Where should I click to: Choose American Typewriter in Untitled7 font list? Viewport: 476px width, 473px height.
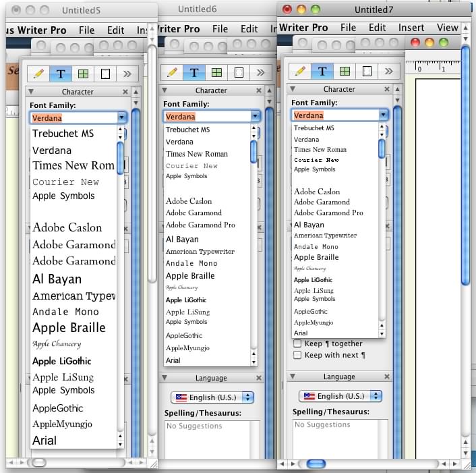335,235
